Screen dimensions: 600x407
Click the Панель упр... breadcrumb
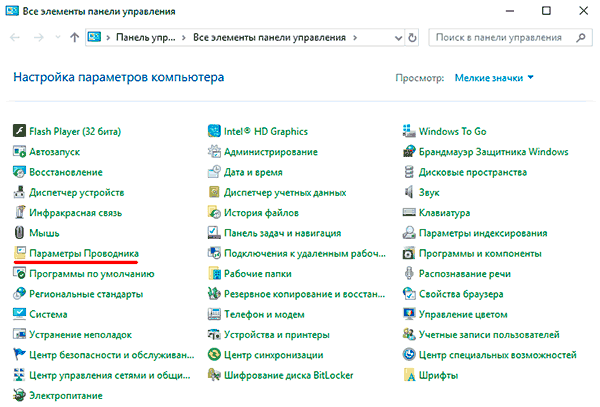pos(145,37)
